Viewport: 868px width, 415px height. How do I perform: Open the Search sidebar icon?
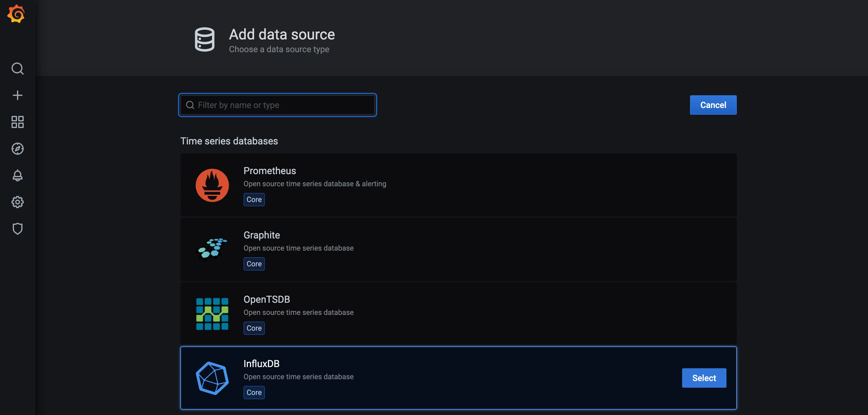tap(18, 68)
